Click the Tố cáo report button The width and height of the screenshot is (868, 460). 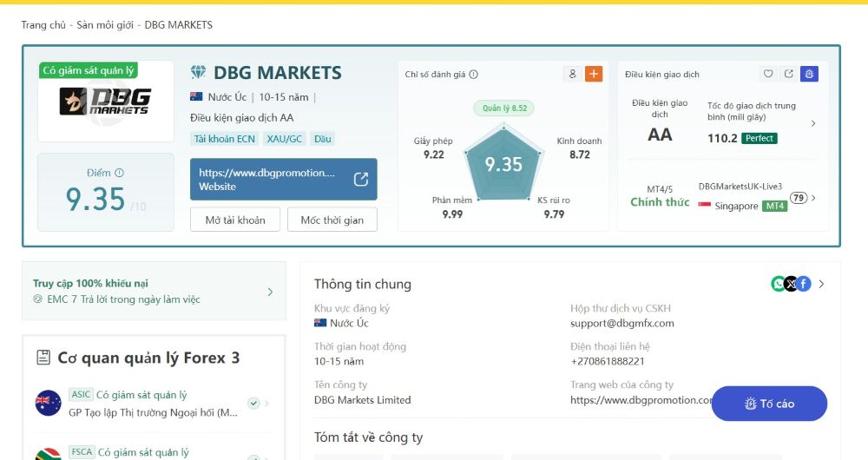coord(769,404)
